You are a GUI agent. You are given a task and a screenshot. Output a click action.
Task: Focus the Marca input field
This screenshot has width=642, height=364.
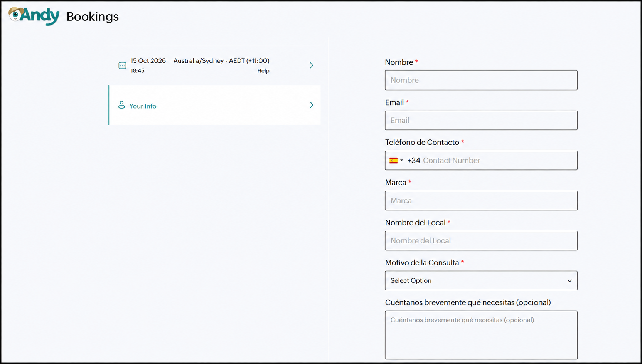[x=481, y=201]
